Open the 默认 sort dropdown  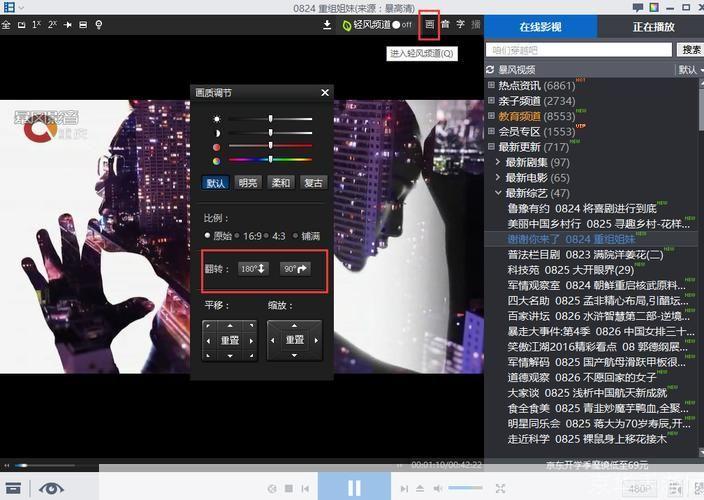click(x=689, y=70)
